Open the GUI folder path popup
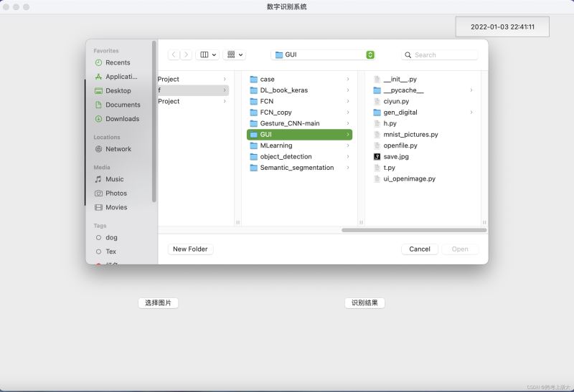The width and height of the screenshot is (574, 392). 324,54
